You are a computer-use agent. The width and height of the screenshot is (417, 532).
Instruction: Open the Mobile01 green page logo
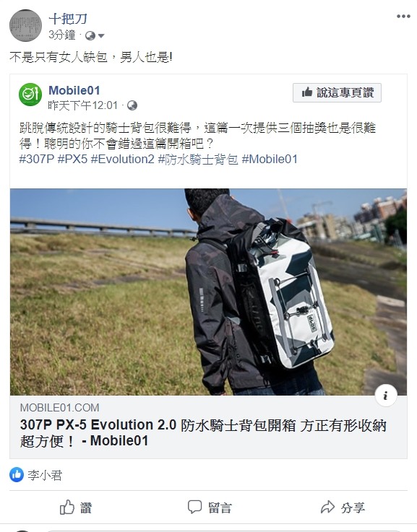[x=30, y=95]
